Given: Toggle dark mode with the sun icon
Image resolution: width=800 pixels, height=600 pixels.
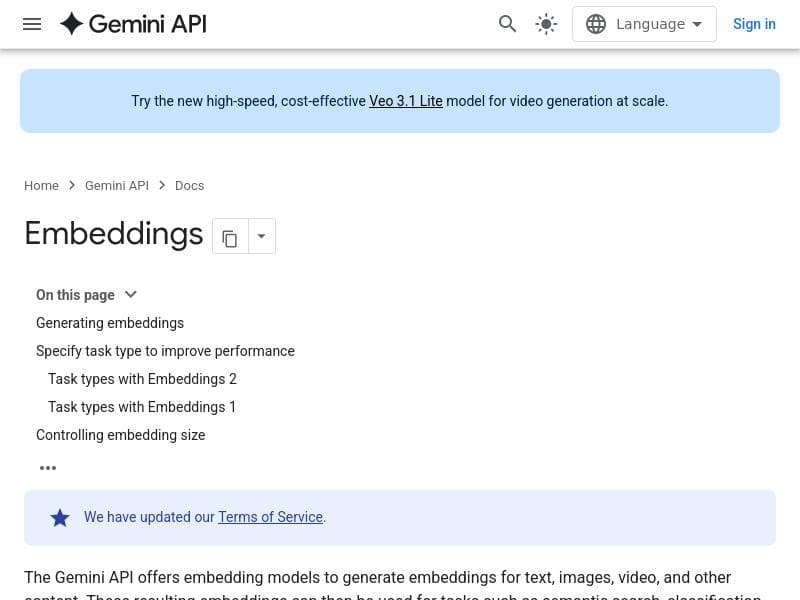Looking at the screenshot, I should pyautogui.click(x=546, y=23).
